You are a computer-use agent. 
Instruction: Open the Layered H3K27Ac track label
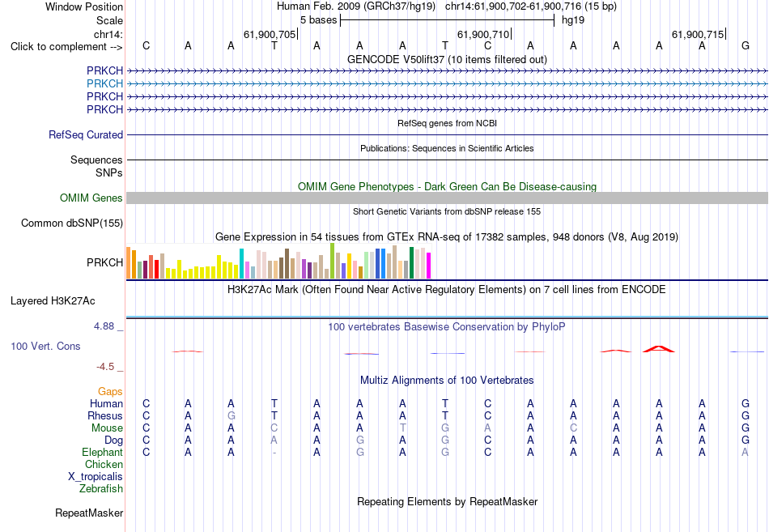click(x=53, y=301)
